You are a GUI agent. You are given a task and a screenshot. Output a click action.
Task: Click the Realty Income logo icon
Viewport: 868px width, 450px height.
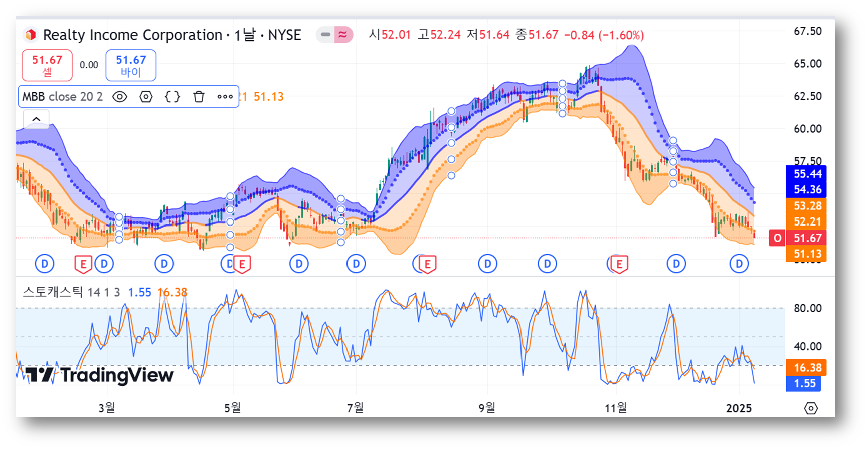click(31, 35)
